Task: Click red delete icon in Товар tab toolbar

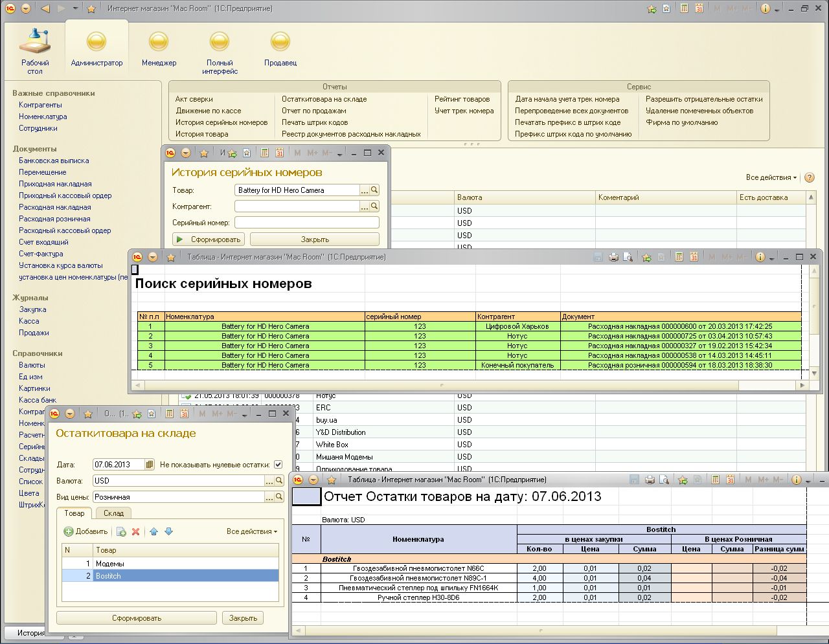Action: coord(136,531)
